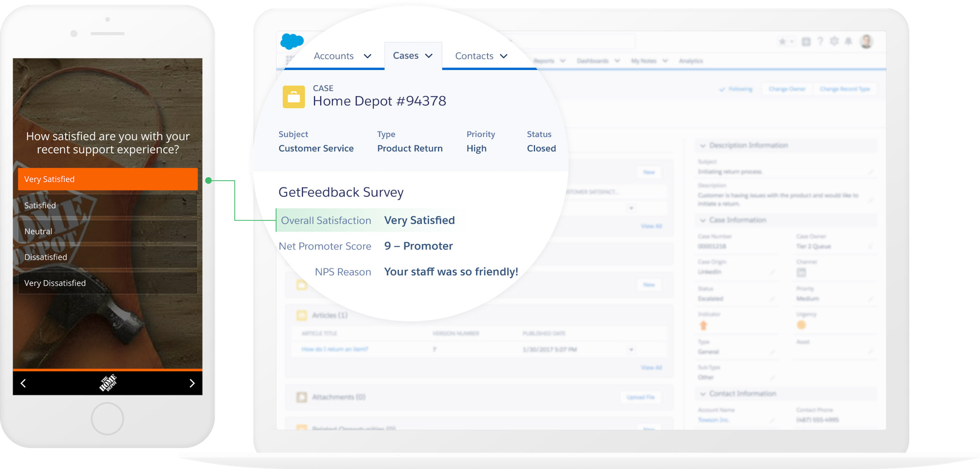The width and height of the screenshot is (980, 469).
Task: Switch to the Reports tab
Action: pos(544,61)
